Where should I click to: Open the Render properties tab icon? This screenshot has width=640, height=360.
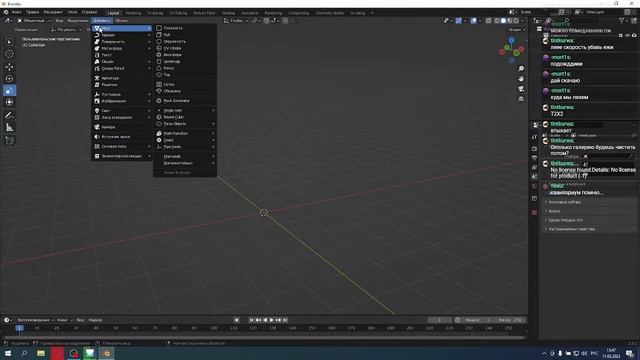pyautogui.click(x=534, y=149)
